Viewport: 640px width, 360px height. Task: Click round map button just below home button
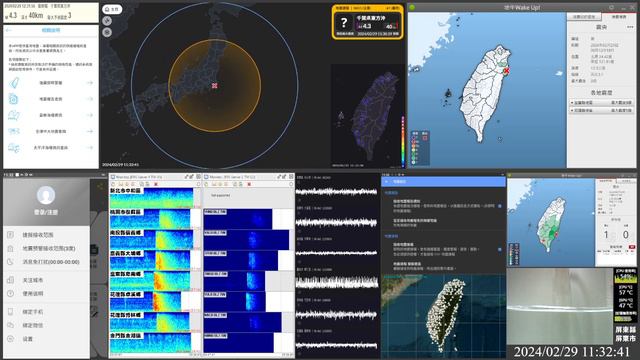click(107, 21)
